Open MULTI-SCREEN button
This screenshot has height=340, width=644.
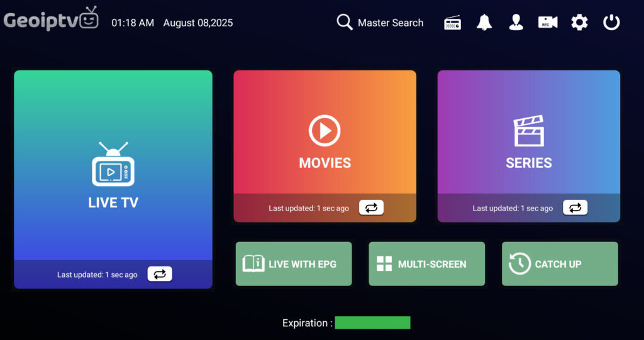(427, 263)
